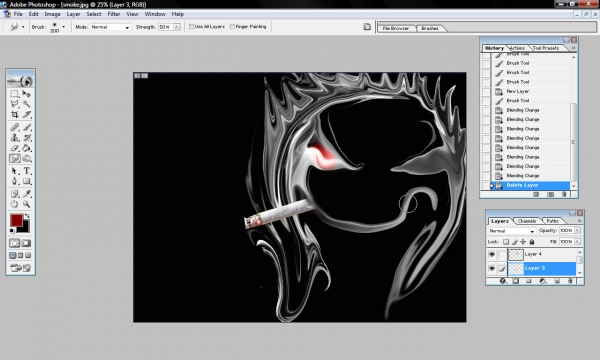Toggle lock transparent pixels

point(506,242)
